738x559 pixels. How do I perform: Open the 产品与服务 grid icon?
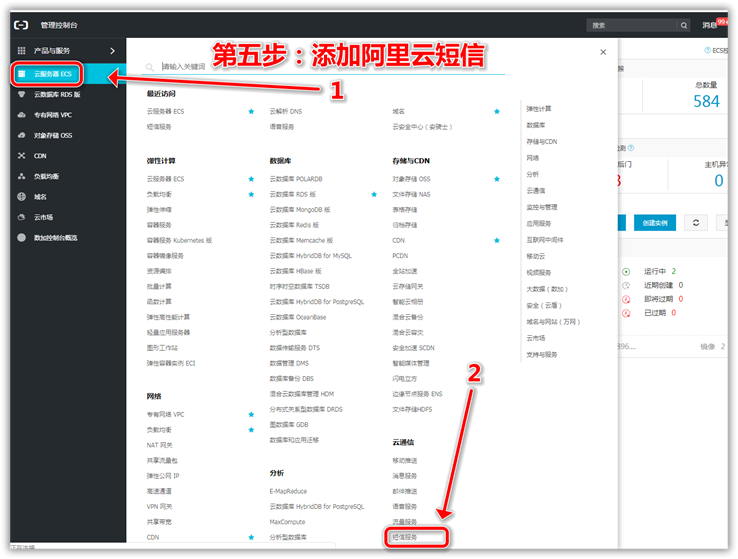click(x=22, y=50)
